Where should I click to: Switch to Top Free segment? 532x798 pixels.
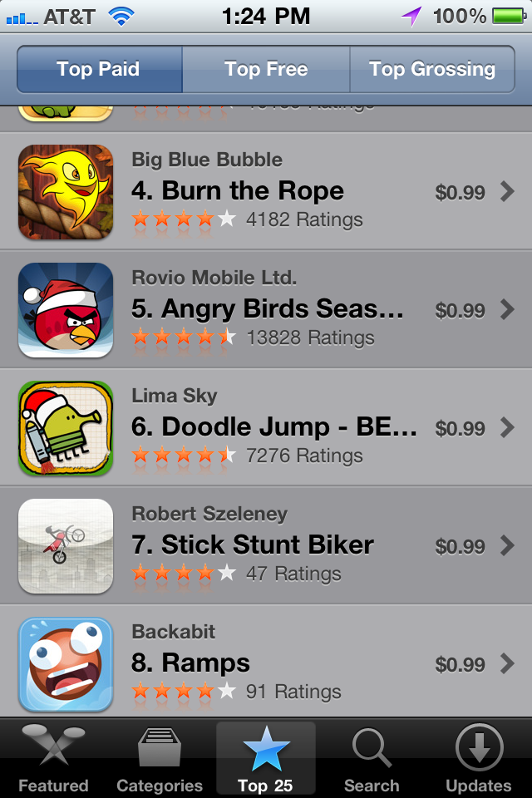click(266, 69)
